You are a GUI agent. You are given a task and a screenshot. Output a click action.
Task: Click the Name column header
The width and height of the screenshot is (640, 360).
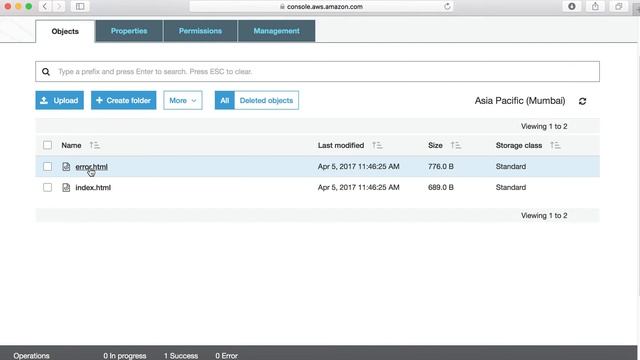pyautogui.click(x=71, y=145)
